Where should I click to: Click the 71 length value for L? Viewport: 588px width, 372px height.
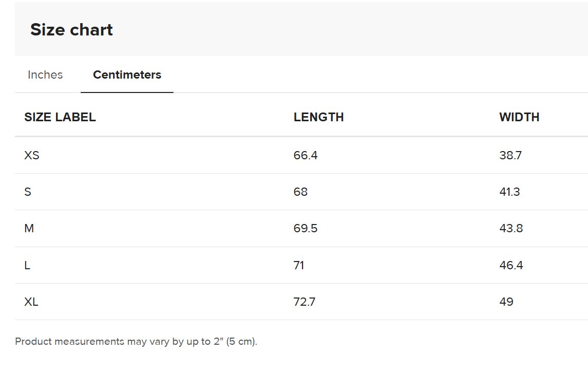[x=299, y=266]
